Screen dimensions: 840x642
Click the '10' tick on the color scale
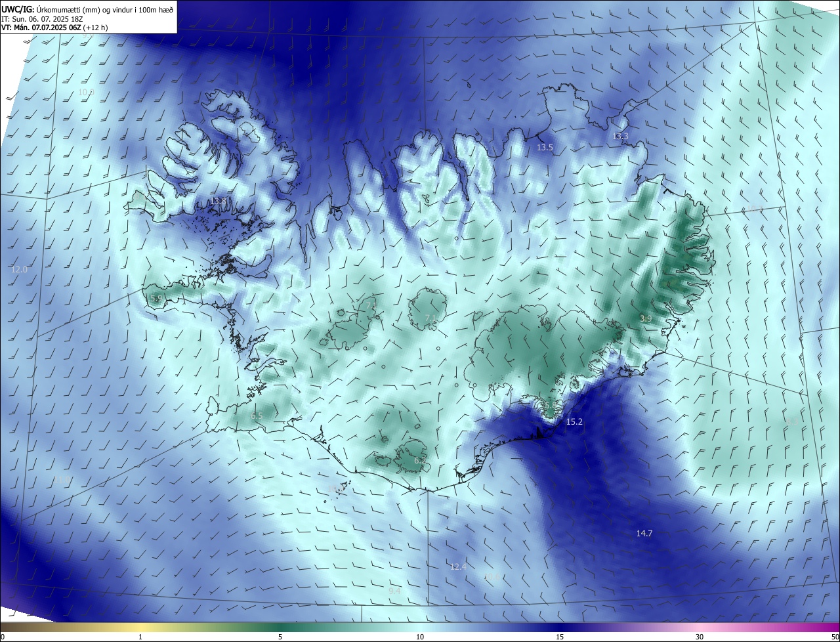point(420,637)
